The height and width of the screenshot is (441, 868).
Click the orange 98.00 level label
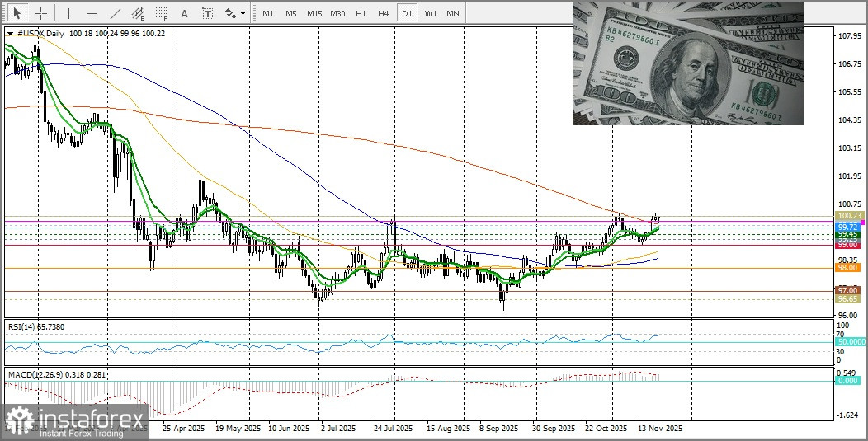click(848, 268)
